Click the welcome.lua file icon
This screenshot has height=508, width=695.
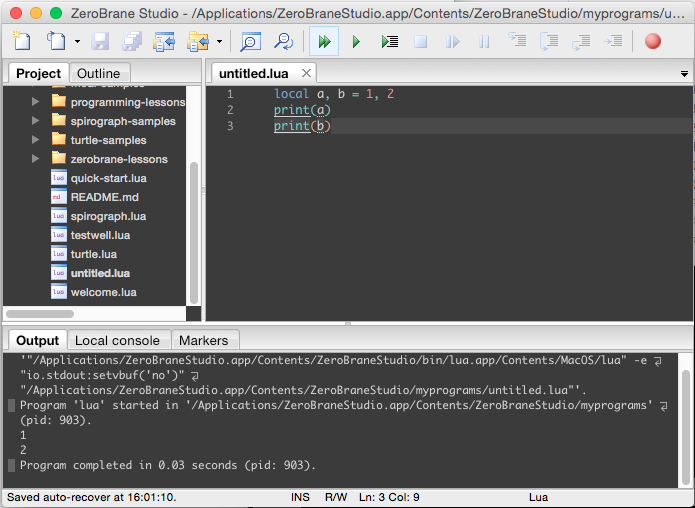pos(59,293)
